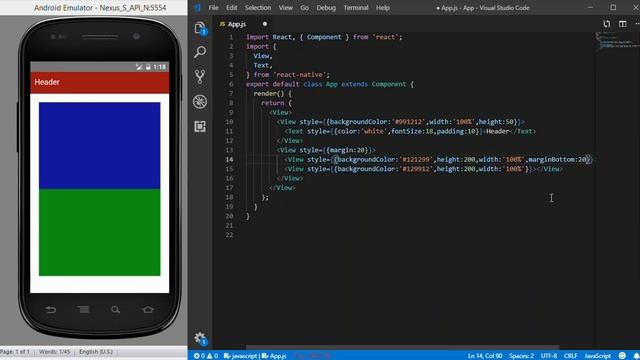Screen dimensions: 640x360
Task: Click the Open Changes icon in editor toolbar
Action: 607,24
